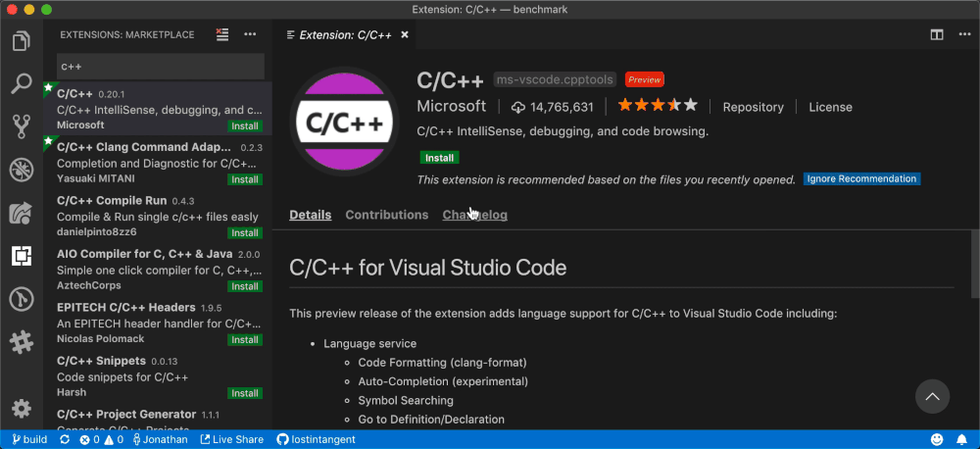The width and height of the screenshot is (980, 449).
Task: Select the Details tab
Action: [x=310, y=215]
